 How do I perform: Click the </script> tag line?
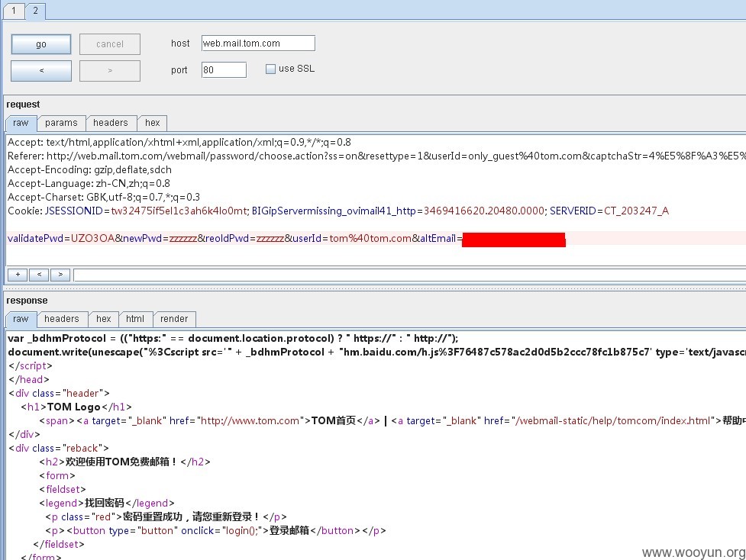coord(31,366)
